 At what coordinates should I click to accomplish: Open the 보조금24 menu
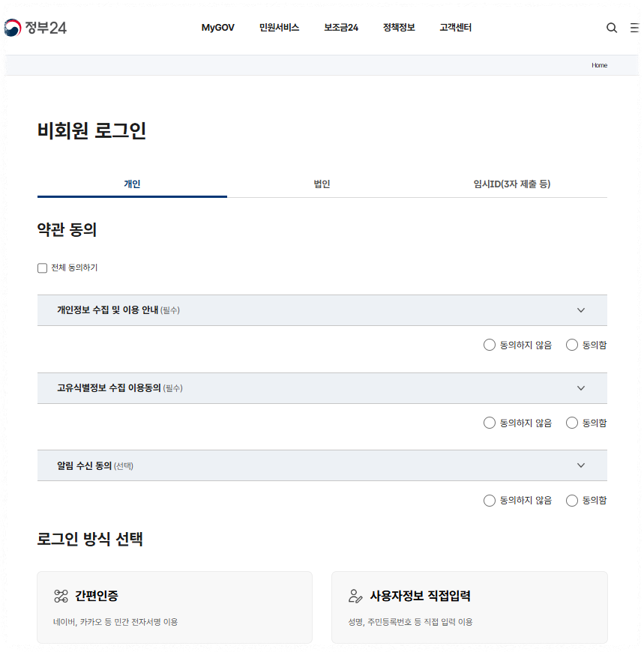click(x=340, y=27)
